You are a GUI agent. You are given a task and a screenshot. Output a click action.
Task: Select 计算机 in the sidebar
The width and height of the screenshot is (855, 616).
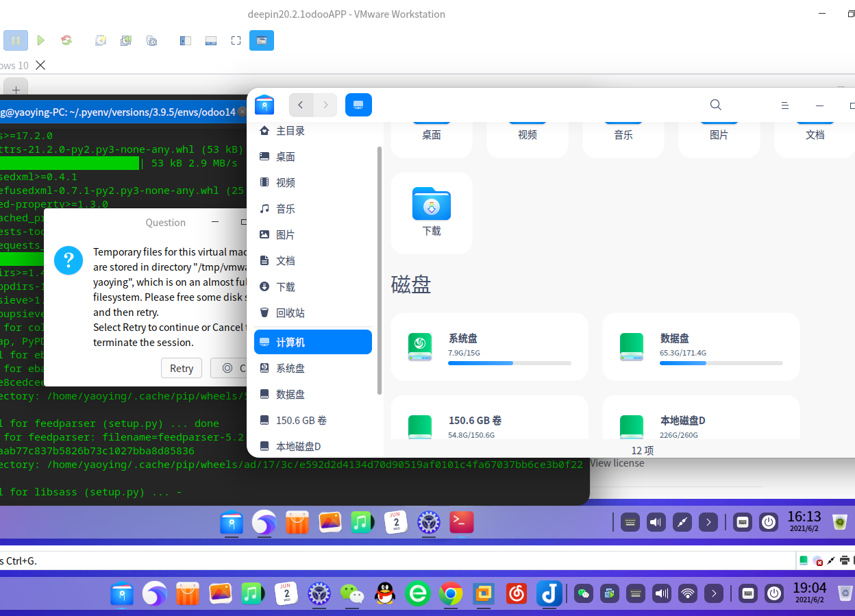[x=313, y=342]
